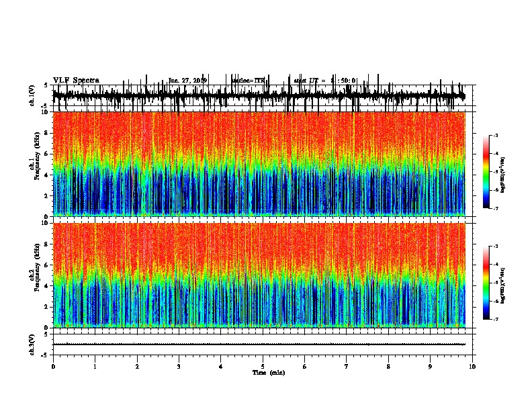The height and width of the screenshot is (411, 532).
Task: Click ch.1 spectrogram 4 kHz tick label
Action: pos(47,175)
